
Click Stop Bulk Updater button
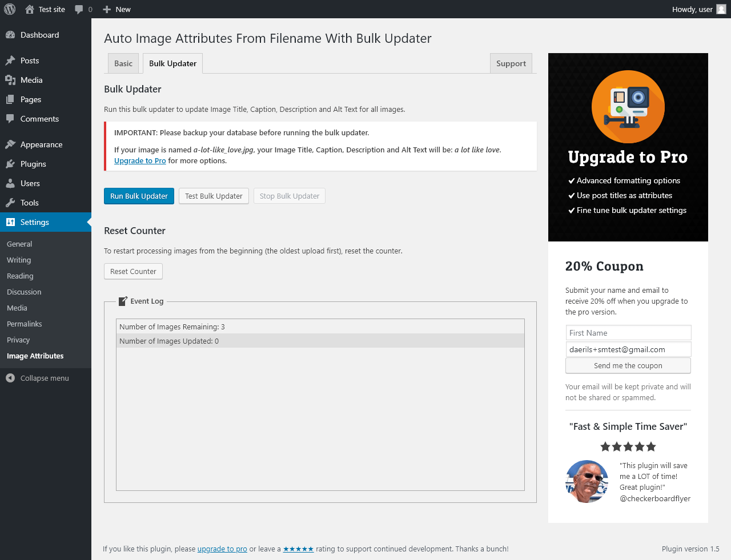click(290, 196)
